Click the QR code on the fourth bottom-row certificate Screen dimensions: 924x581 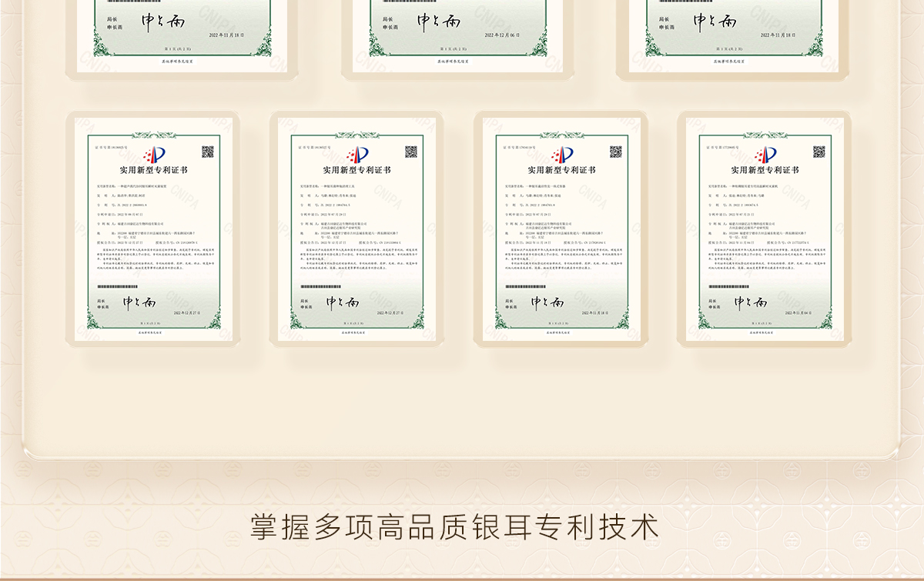coord(819,152)
